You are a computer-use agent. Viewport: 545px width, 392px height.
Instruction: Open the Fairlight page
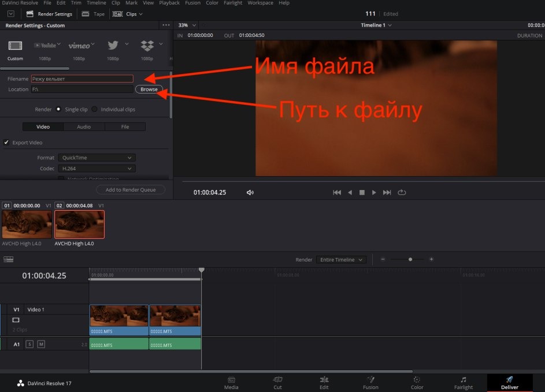(463, 383)
